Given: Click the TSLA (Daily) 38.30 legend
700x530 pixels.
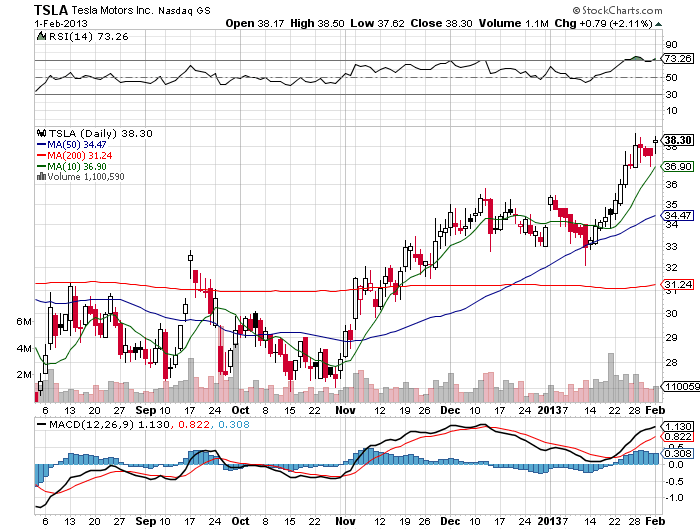Looking at the screenshot, I should [100, 134].
